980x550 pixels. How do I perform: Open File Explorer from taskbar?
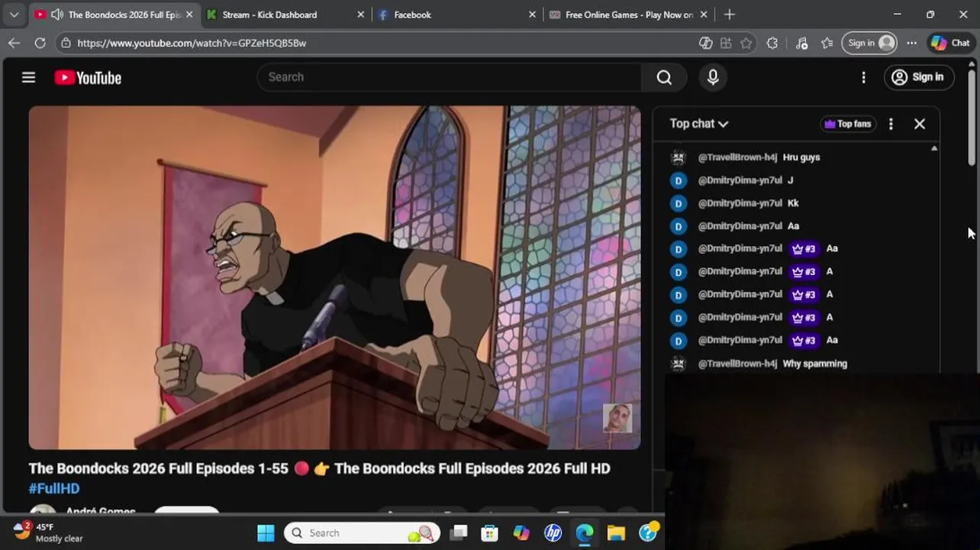tap(616, 533)
